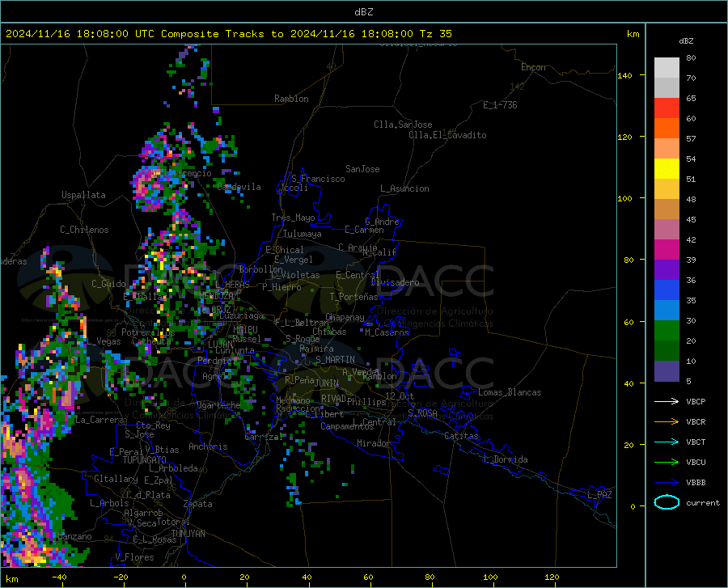
Task: Click the 'Potrerillos' place label
Action: pyautogui.click(x=148, y=332)
